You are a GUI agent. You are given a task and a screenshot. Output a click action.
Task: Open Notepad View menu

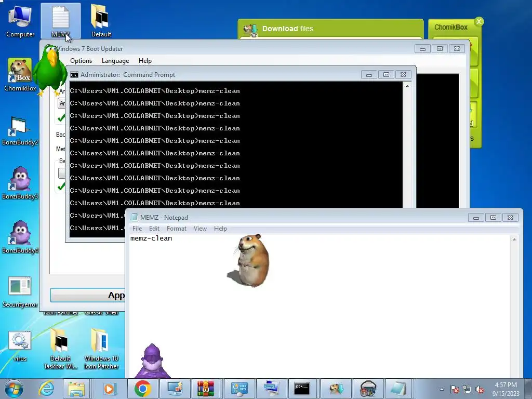pos(200,229)
